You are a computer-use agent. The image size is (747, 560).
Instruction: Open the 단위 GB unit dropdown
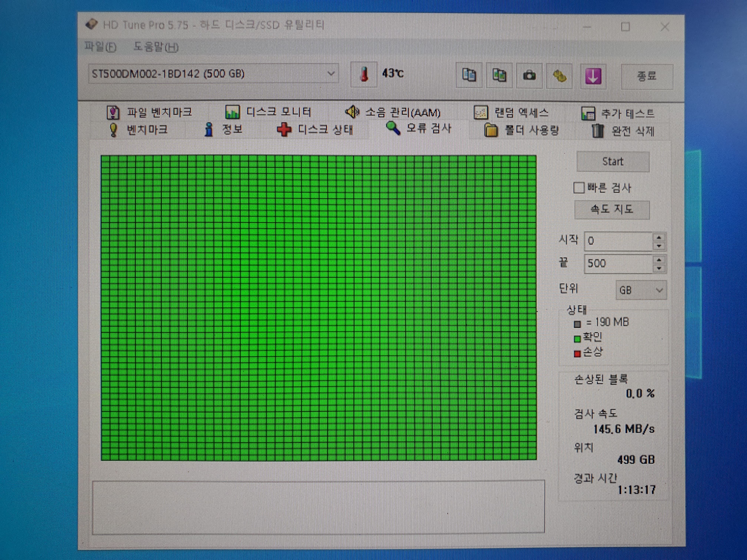pos(641,290)
